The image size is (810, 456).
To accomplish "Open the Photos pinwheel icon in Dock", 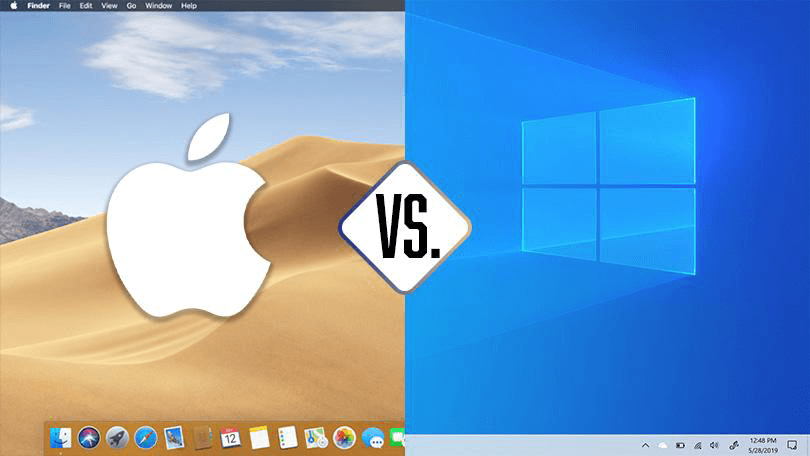I will coord(344,438).
